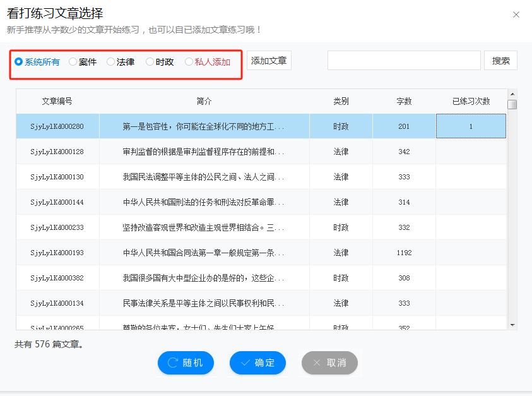Click intro starting 审判监督的根据
Screen dimensions: 532x396
[204, 152]
